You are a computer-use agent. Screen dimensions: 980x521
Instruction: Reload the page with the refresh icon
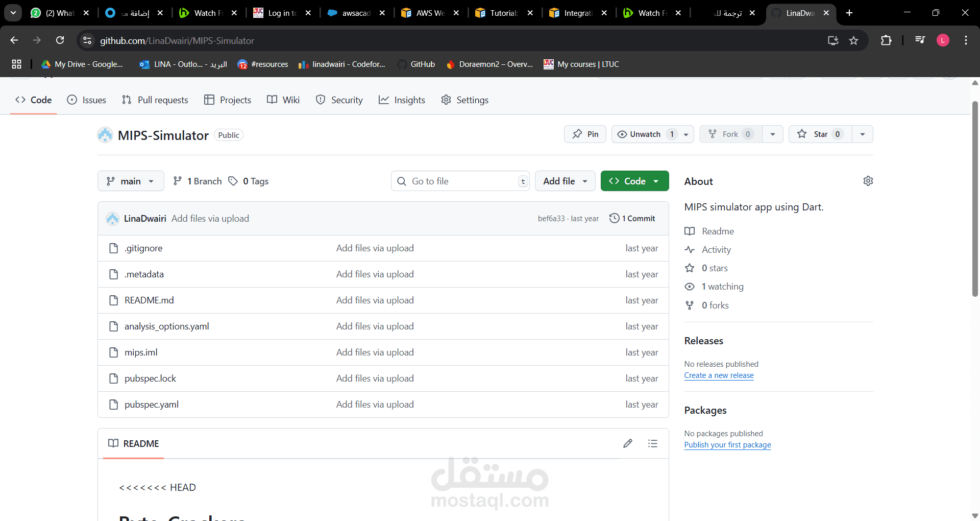click(60, 40)
